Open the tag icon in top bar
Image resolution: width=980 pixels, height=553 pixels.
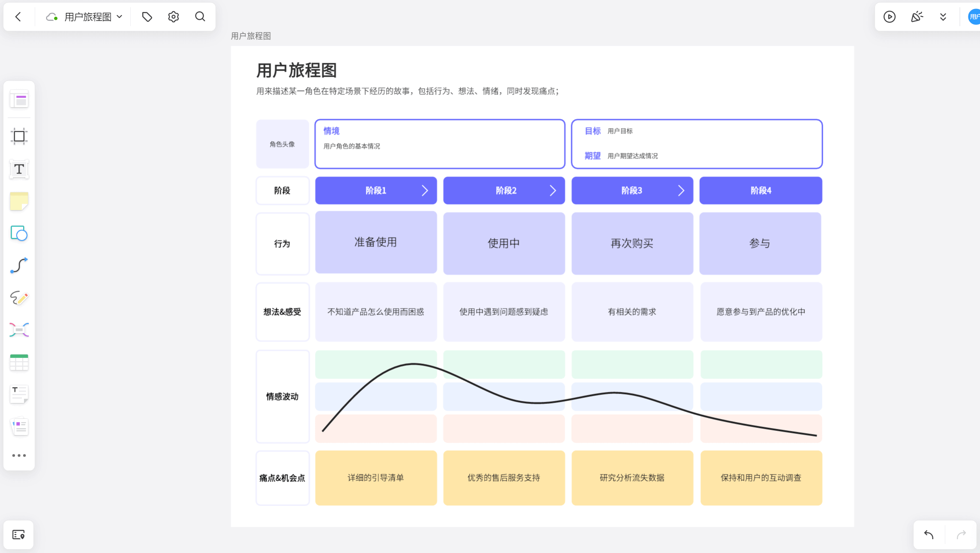(147, 17)
